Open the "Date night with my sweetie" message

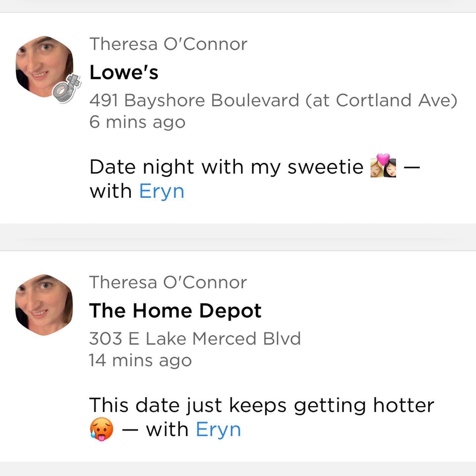[226, 167]
